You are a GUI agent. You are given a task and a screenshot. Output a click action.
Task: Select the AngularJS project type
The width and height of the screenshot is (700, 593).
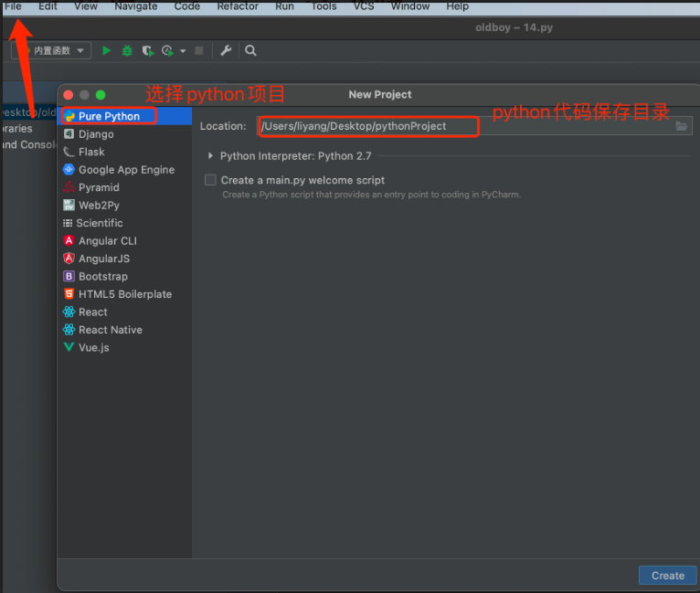[x=124, y=259]
